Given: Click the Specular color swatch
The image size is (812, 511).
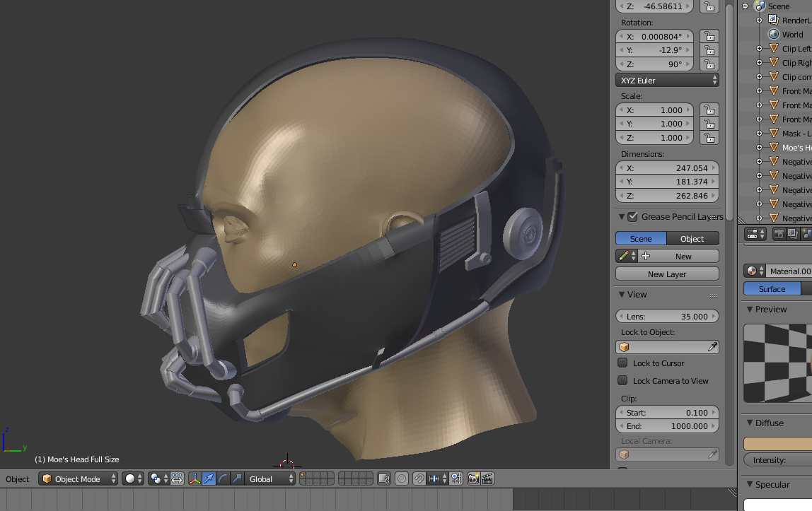Looking at the screenshot, I should pyautogui.click(x=778, y=505).
